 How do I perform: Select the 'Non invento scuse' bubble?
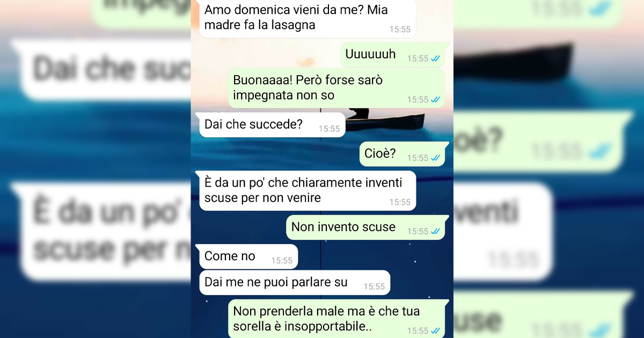pyautogui.click(x=365, y=227)
